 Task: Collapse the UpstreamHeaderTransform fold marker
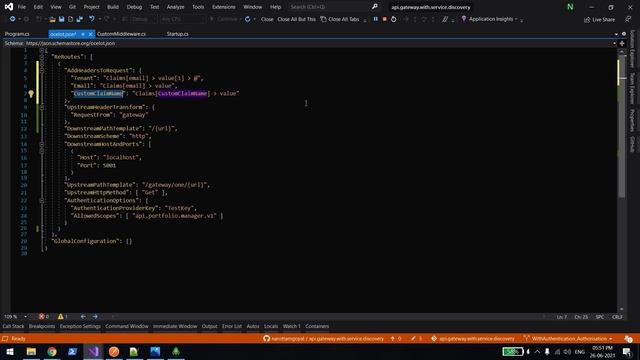click(42, 107)
